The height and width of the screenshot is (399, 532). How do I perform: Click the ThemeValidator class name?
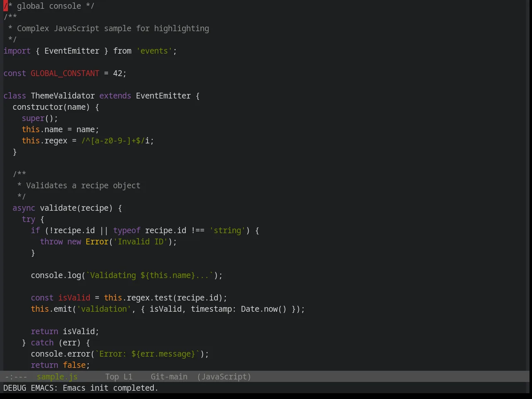coord(63,96)
